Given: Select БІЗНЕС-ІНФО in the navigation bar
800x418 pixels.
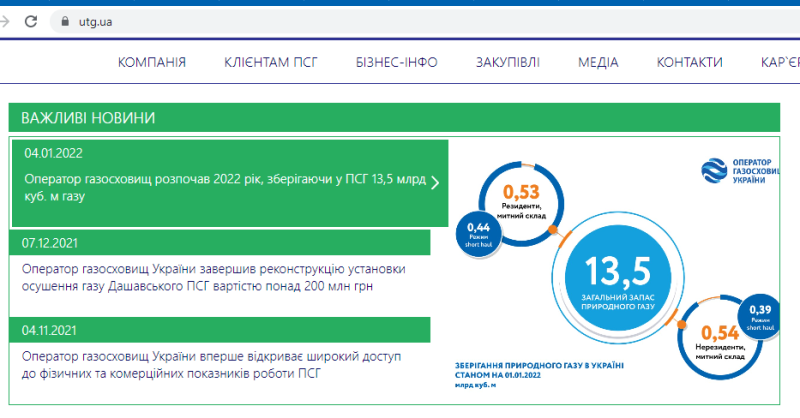Looking at the screenshot, I should [396, 63].
